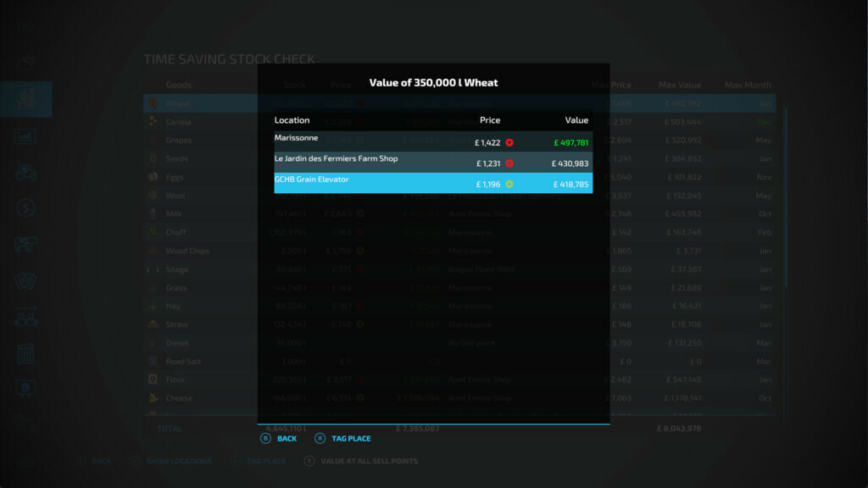This screenshot has width=868, height=488.
Task: Open the vehicles page in left sidebar
Action: [x=25, y=172]
